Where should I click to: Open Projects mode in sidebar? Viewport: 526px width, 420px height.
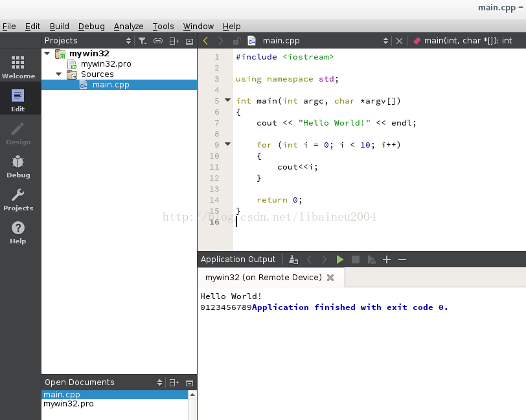pos(18,199)
